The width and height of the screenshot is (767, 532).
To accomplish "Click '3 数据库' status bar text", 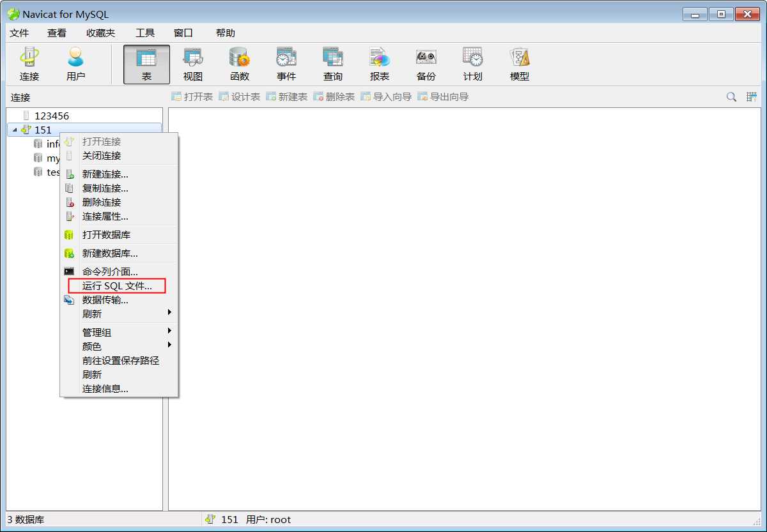I will point(26,520).
